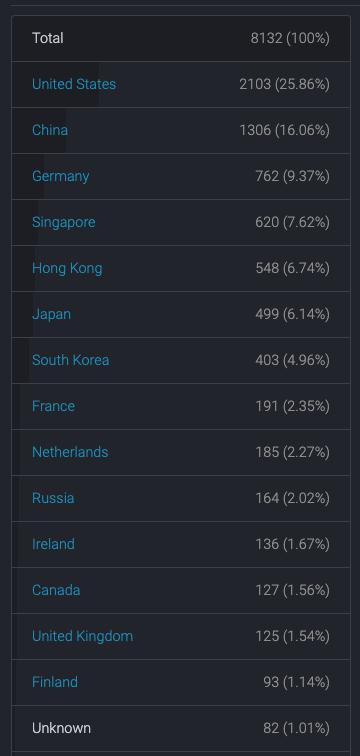The image size is (360, 756).
Task: Open the China country link
Action: 50,130
